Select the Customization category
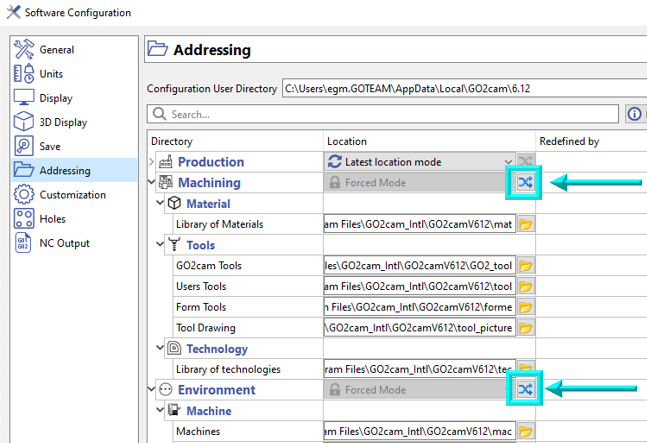The width and height of the screenshot is (647, 443). tap(72, 195)
